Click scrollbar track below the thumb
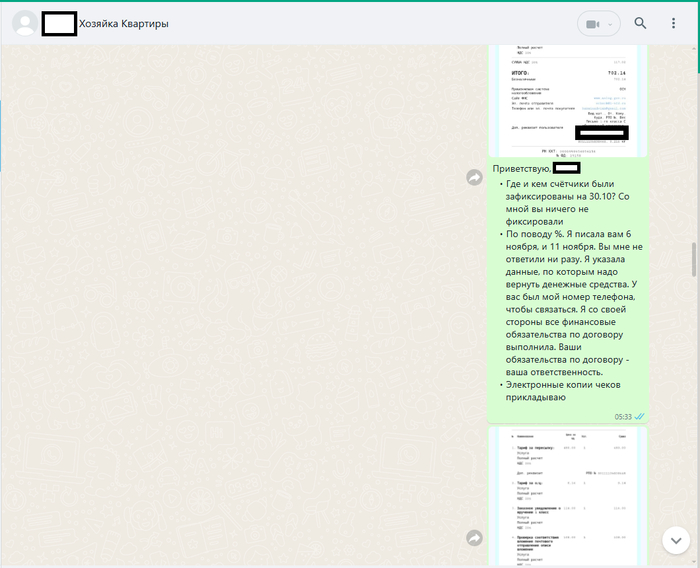The image size is (700, 568). tap(693, 420)
